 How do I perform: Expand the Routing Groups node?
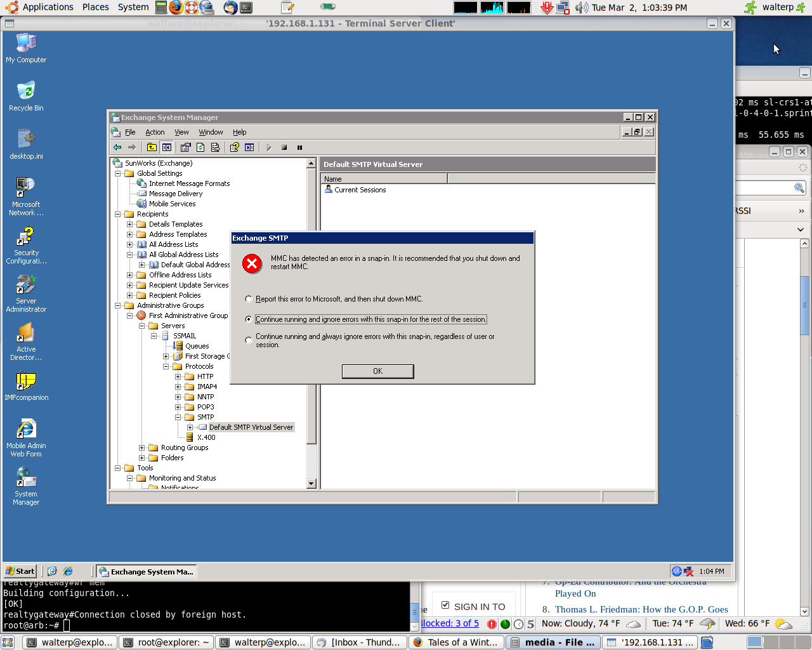tap(141, 448)
